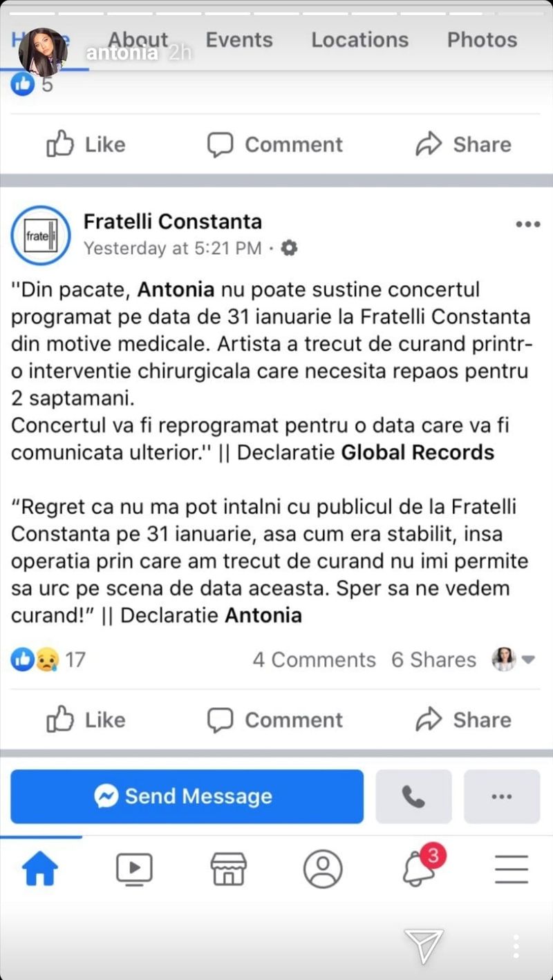Switch to the Photos tab

tap(482, 40)
